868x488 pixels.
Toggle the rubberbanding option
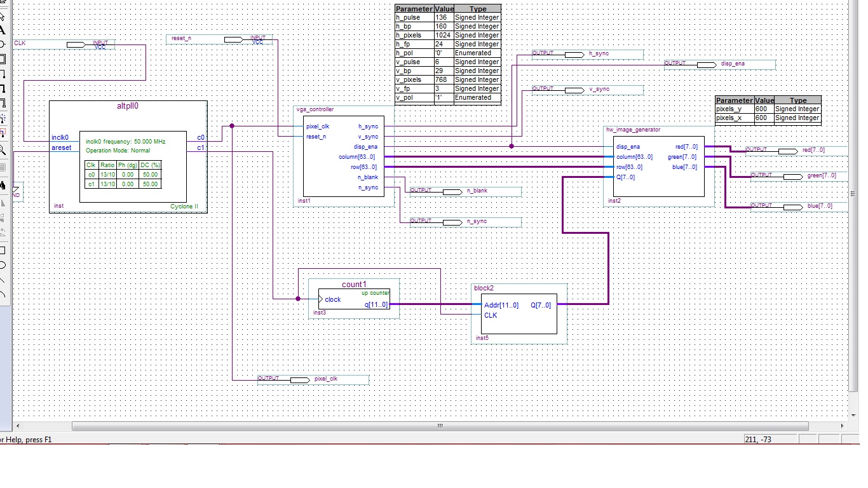3,118
